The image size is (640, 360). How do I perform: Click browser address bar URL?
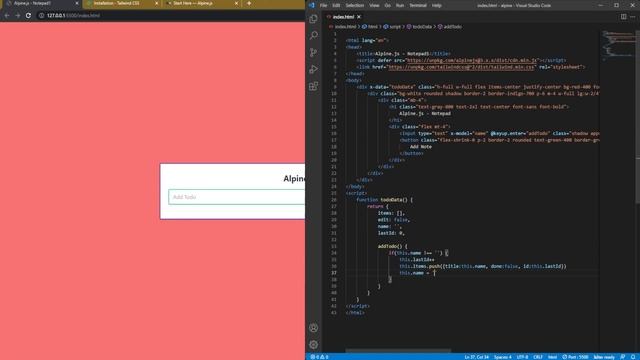(x=73, y=16)
